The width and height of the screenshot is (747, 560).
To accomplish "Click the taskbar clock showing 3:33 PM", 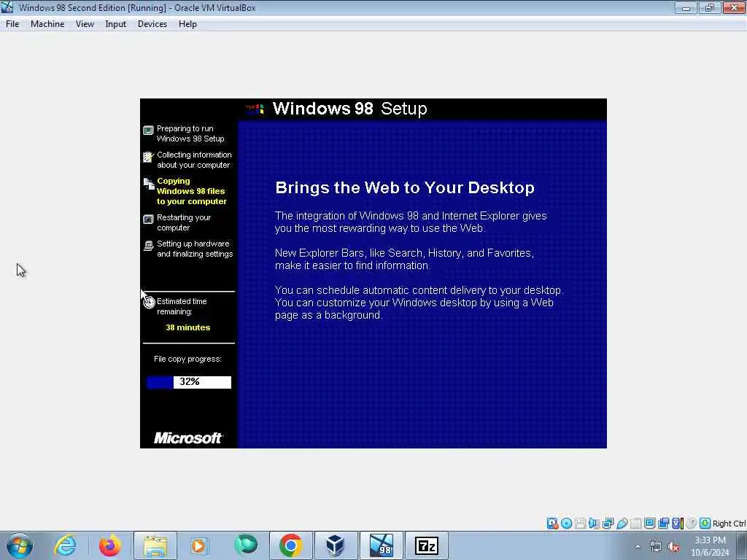I will 710,546.
